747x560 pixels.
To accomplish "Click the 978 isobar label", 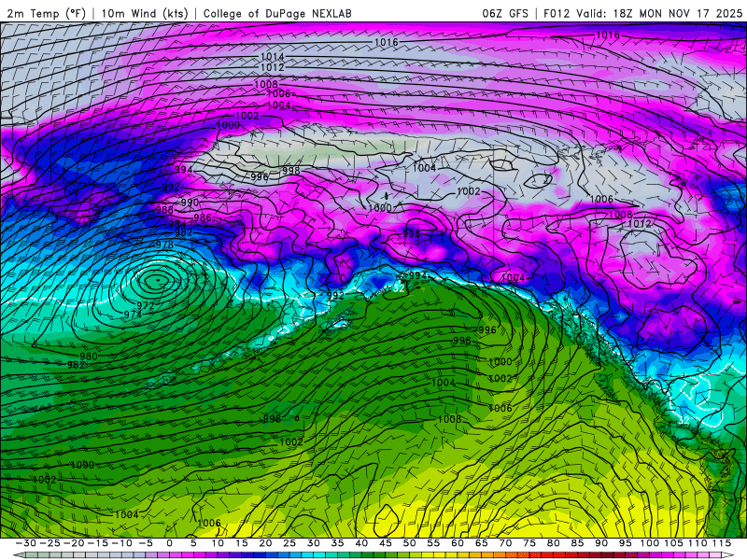I will [164, 245].
